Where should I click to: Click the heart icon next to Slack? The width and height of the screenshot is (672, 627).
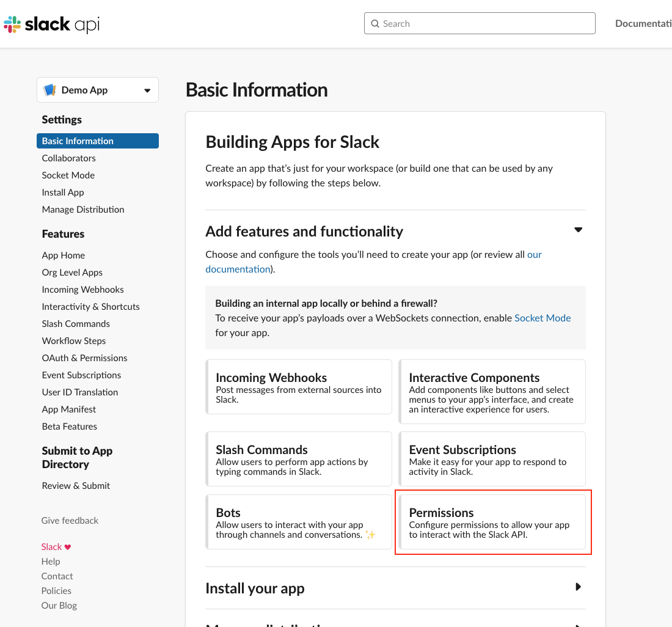click(x=66, y=546)
